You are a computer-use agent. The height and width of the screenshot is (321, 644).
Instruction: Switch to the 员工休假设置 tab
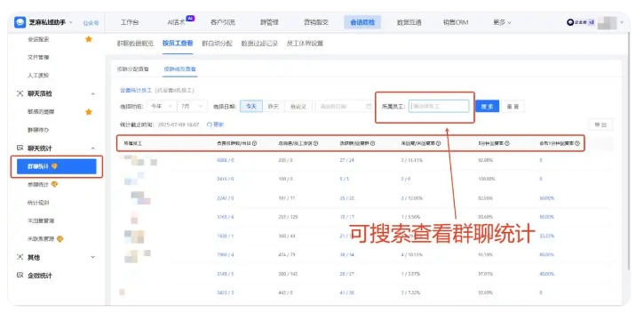click(305, 44)
